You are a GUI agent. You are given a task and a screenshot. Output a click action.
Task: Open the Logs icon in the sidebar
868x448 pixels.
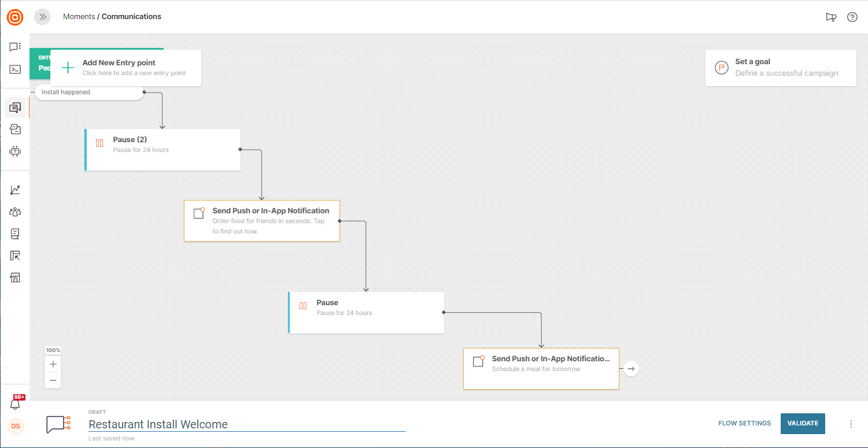pos(14,234)
